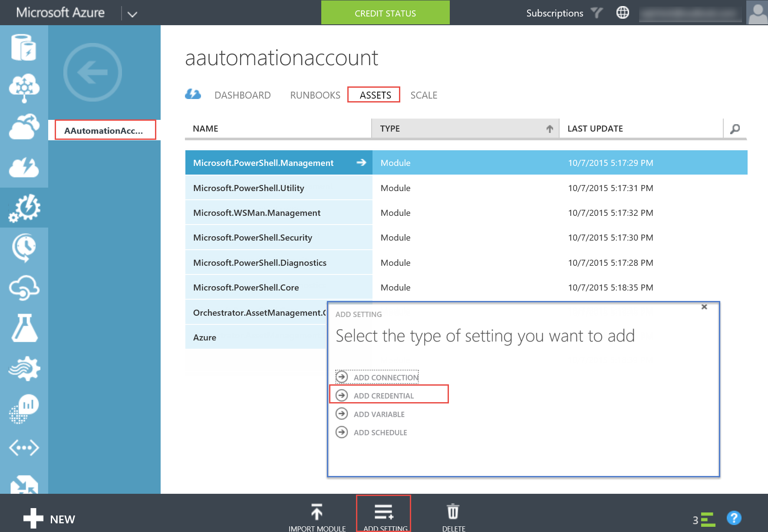Click the Subscriptions link

[x=555, y=13]
